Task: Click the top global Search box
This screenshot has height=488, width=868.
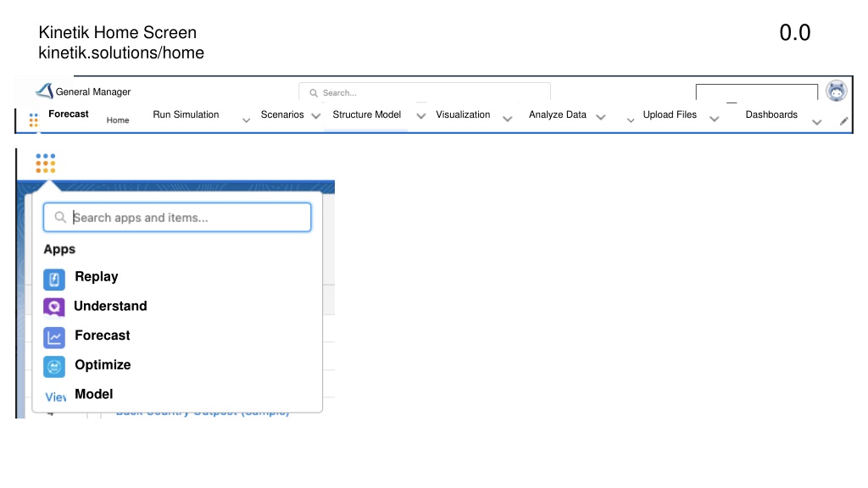Action: coord(425,91)
